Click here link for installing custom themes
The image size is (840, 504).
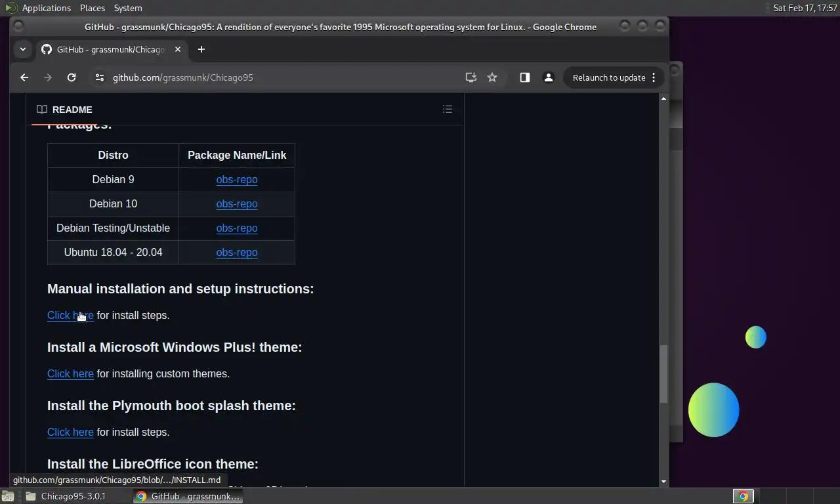pos(70,373)
